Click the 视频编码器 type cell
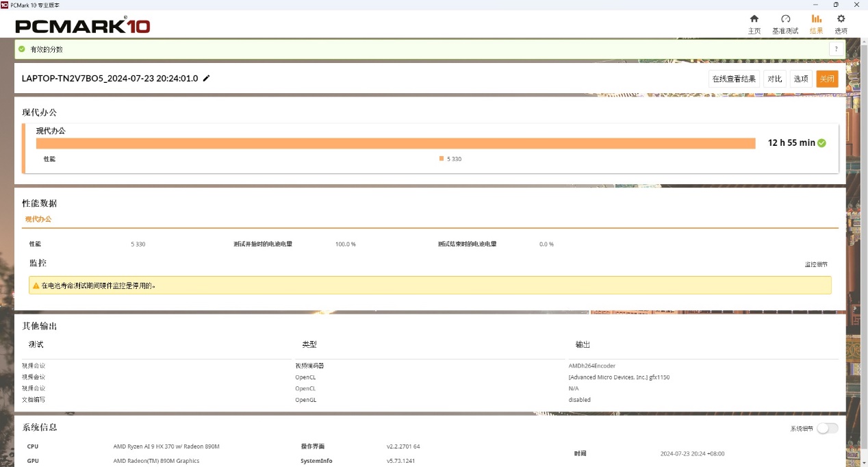Viewport: 868px width, 467px height. (309, 366)
